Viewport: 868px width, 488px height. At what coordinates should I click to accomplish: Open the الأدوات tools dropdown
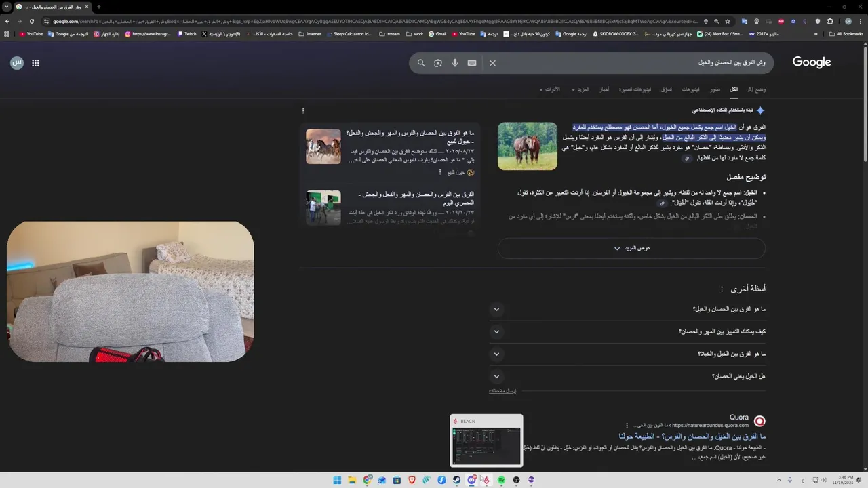(x=550, y=89)
